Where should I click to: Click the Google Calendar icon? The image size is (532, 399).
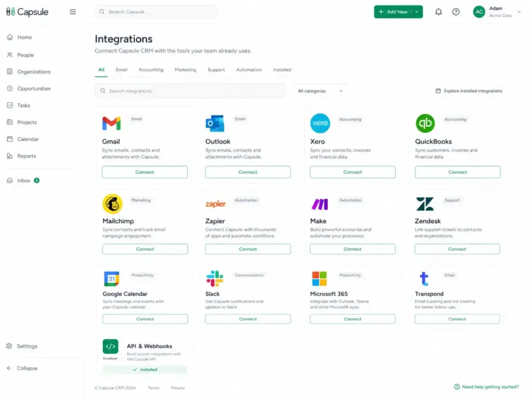click(x=111, y=278)
